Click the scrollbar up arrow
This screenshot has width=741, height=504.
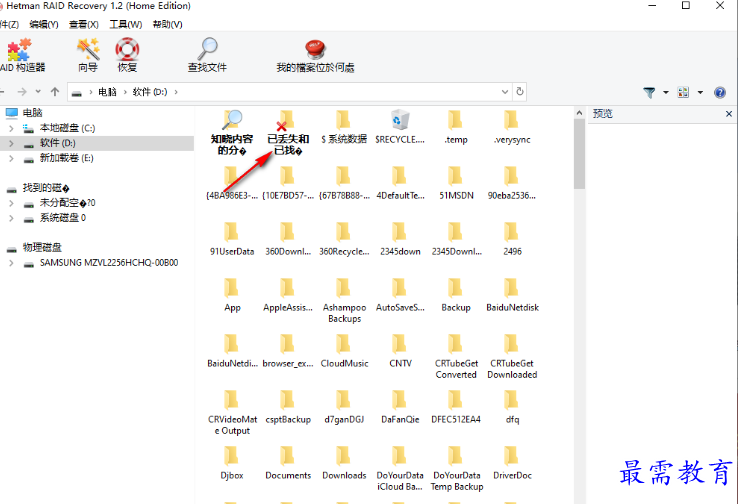coord(579,113)
